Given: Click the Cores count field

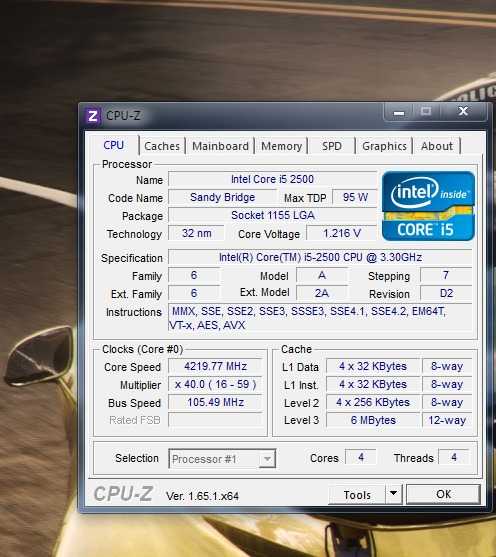Looking at the screenshot, I should point(361,457).
